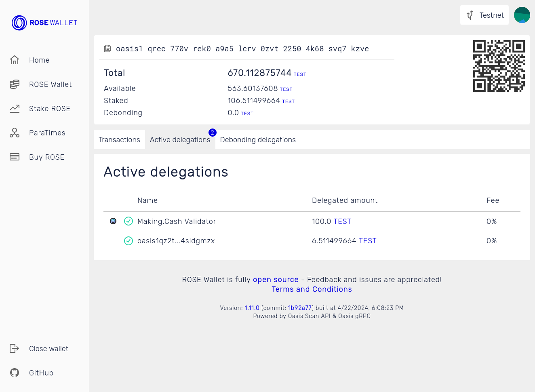Click the wallet QR code

(x=499, y=66)
